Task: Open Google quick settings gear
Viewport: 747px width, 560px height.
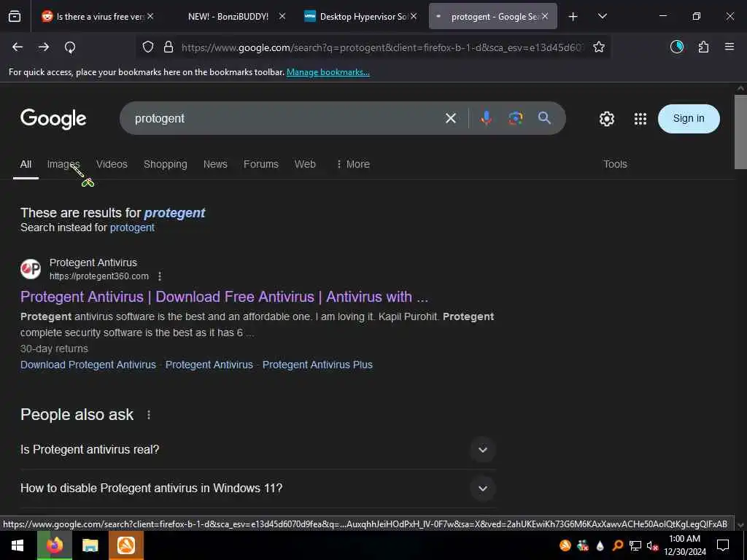Action: click(606, 119)
